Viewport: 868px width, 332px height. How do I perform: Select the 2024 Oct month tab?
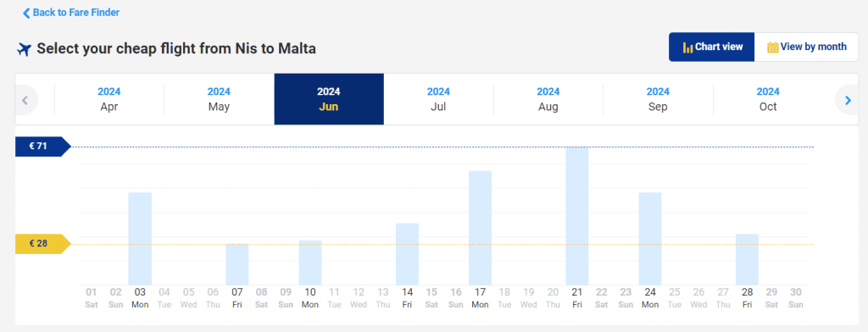tap(768, 99)
